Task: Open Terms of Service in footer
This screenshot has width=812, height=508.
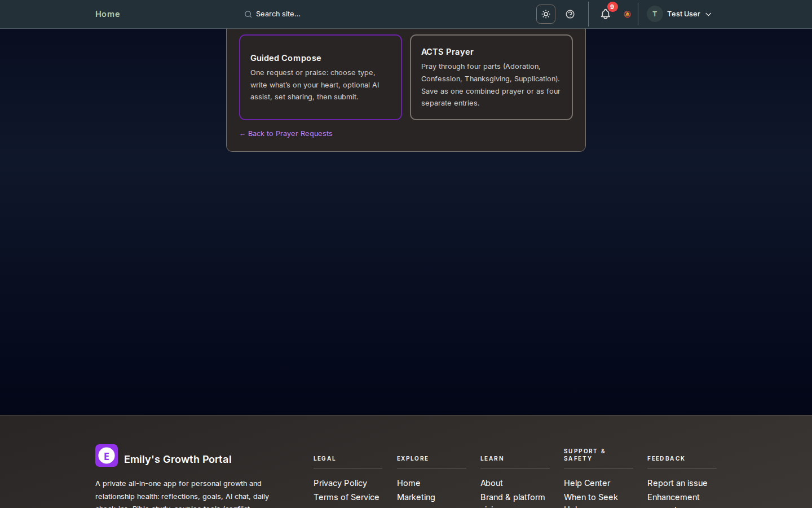Action: [x=346, y=497]
